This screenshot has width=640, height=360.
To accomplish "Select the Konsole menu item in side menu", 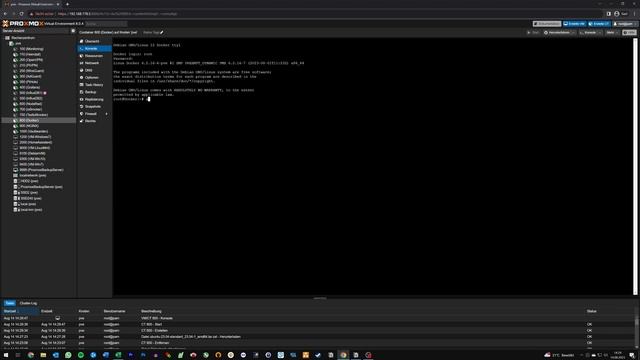I will pyautogui.click(x=94, y=49).
